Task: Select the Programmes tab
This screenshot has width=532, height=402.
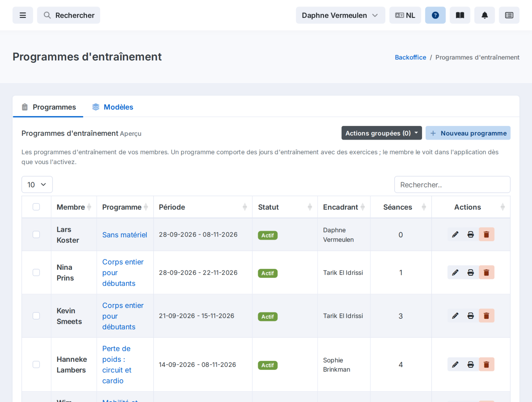Action: (48, 107)
